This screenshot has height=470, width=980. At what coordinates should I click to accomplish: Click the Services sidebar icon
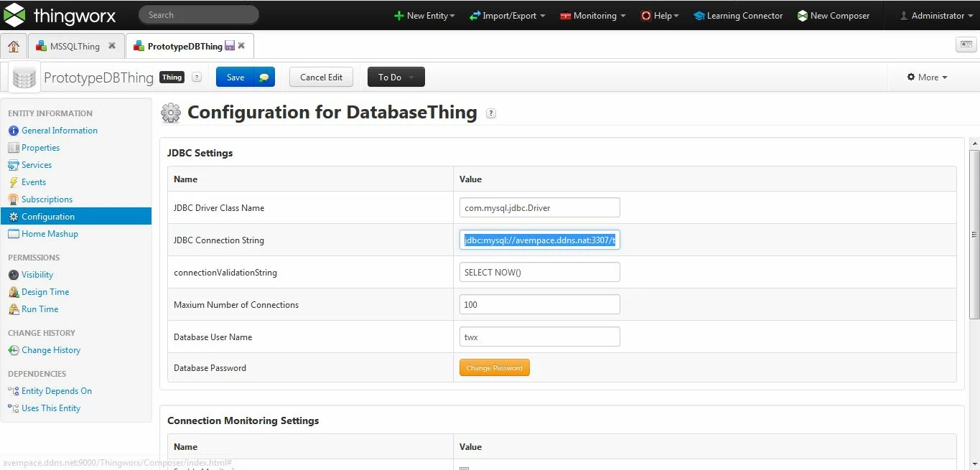[14, 165]
